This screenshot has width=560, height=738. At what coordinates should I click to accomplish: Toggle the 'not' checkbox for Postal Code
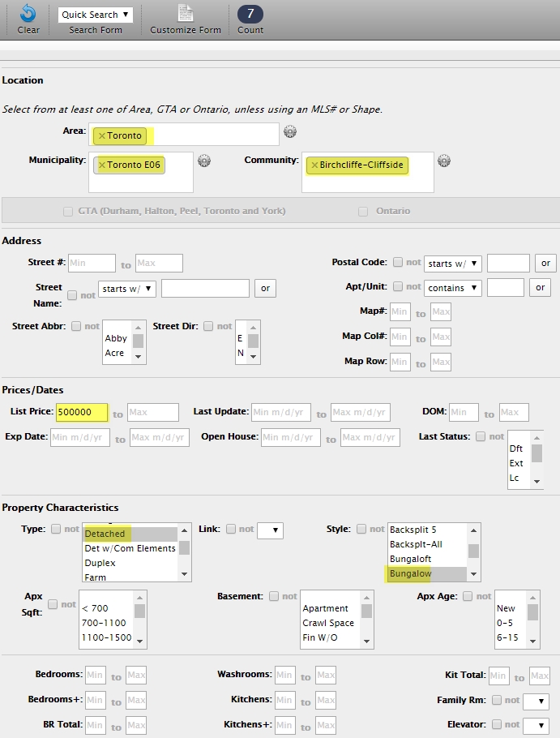coord(398,263)
